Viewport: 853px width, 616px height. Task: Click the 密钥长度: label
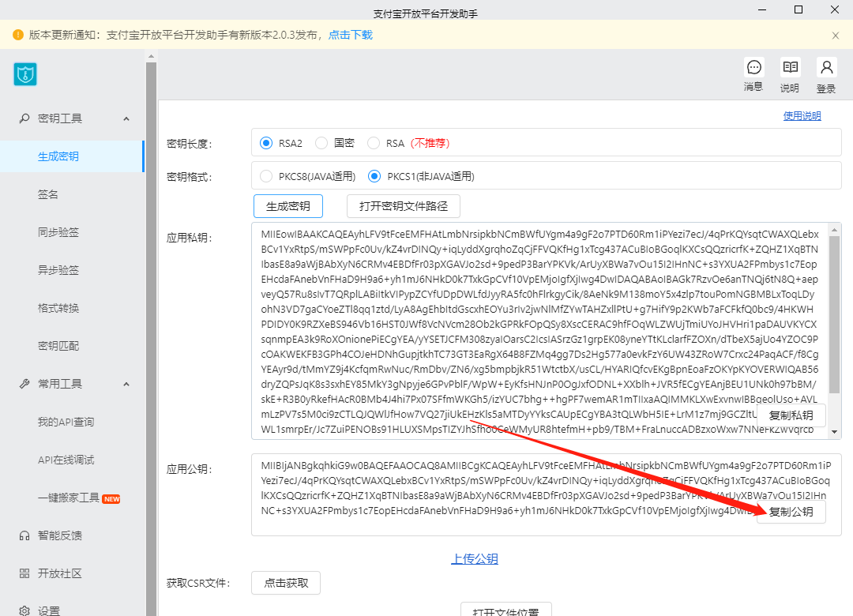(190, 144)
